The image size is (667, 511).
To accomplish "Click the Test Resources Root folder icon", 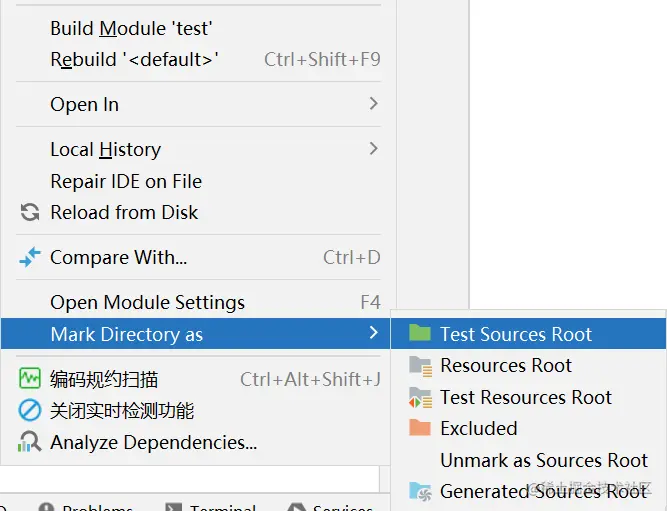I will (420, 398).
